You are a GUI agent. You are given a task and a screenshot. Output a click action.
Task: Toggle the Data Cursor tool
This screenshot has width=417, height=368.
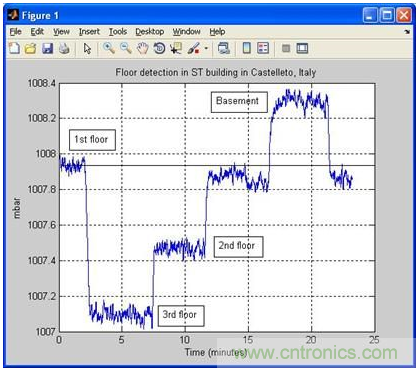click(176, 49)
